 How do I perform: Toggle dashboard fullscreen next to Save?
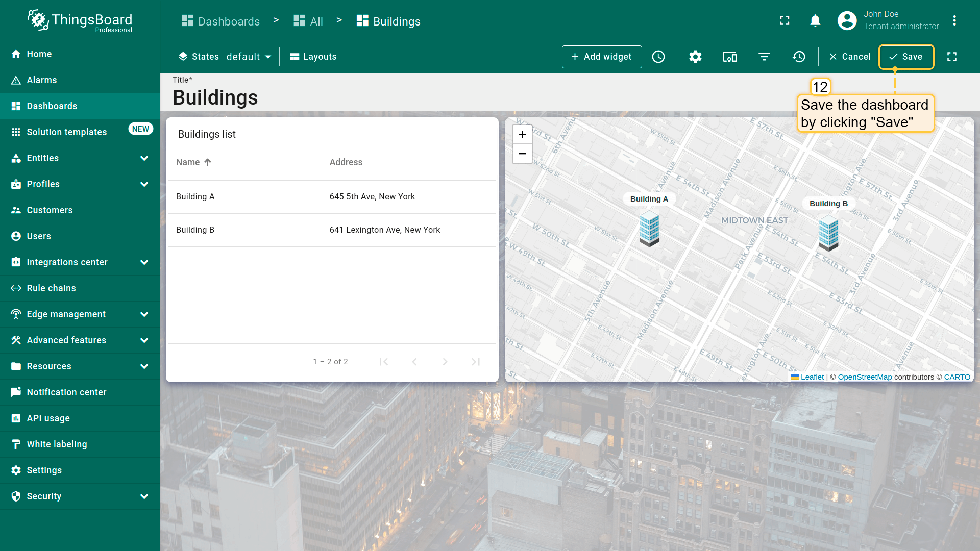pos(952,57)
